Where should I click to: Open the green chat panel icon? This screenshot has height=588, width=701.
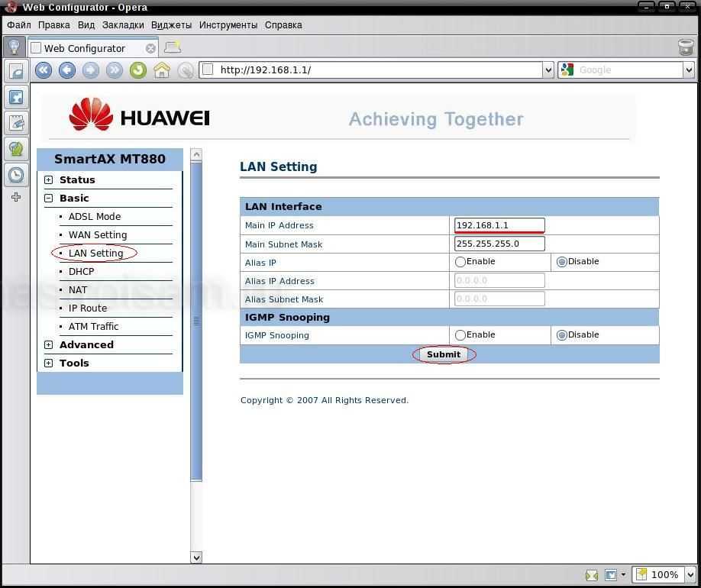tap(17, 149)
